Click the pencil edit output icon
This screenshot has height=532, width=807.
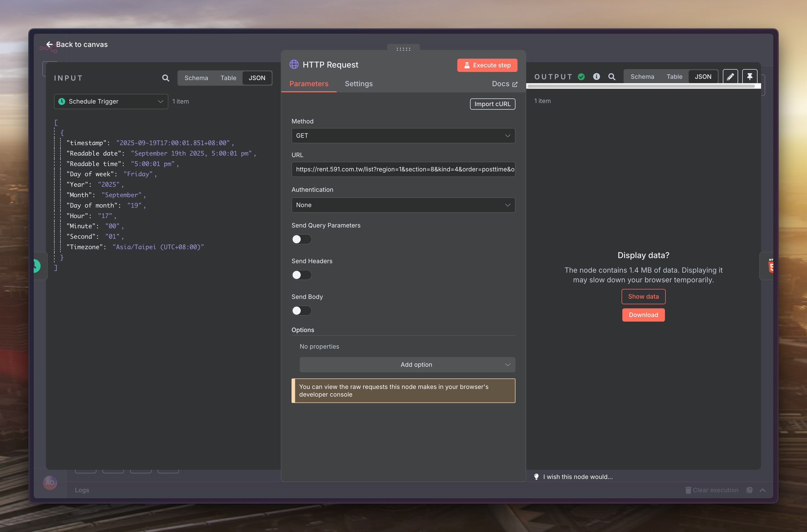pyautogui.click(x=730, y=77)
